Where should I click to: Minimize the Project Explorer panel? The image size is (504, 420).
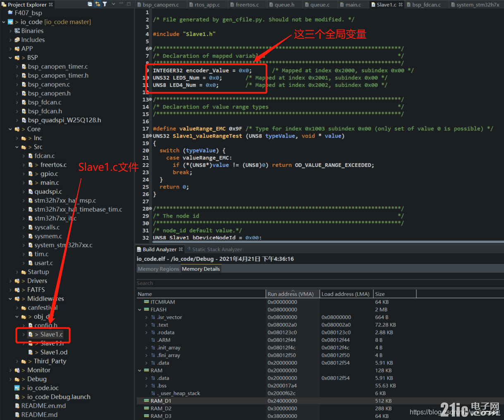[x=122, y=4]
